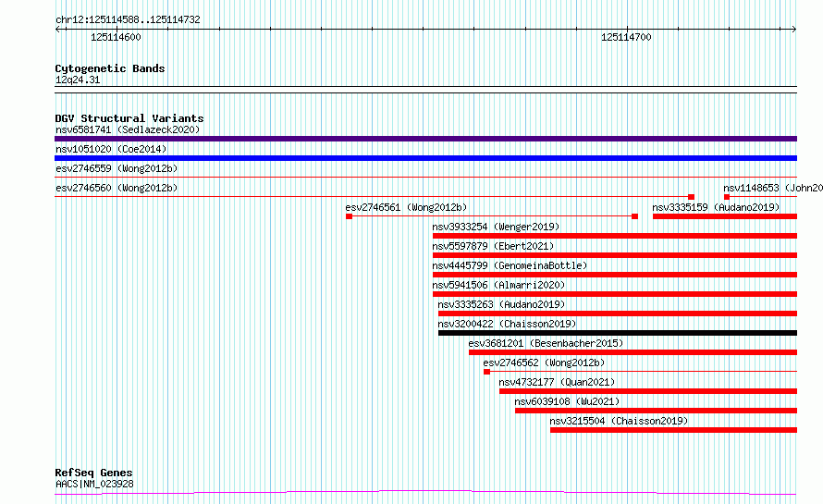Image resolution: width=823 pixels, height=504 pixels.
Task: Click the red nsv3933254 variant bar
Action: click(x=615, y=236)
